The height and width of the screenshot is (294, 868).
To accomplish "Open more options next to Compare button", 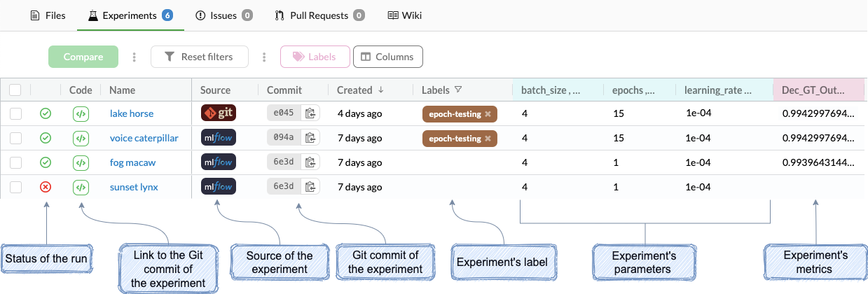I will (135, 57).
